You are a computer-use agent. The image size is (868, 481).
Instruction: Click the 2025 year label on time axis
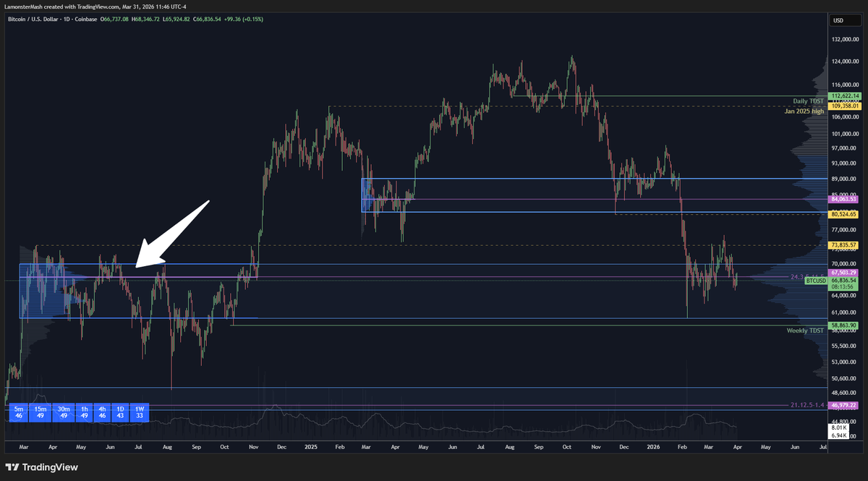[312, 448]
